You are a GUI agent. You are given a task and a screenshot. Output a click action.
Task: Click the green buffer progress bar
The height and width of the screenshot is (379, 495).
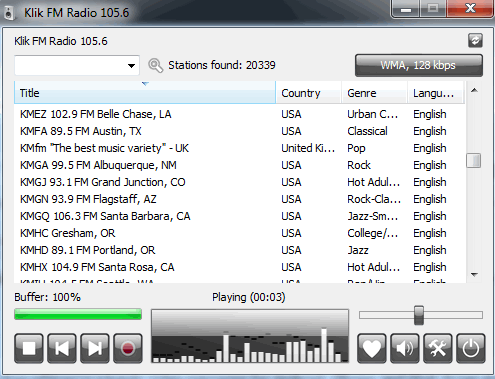[x=78, y=314]
